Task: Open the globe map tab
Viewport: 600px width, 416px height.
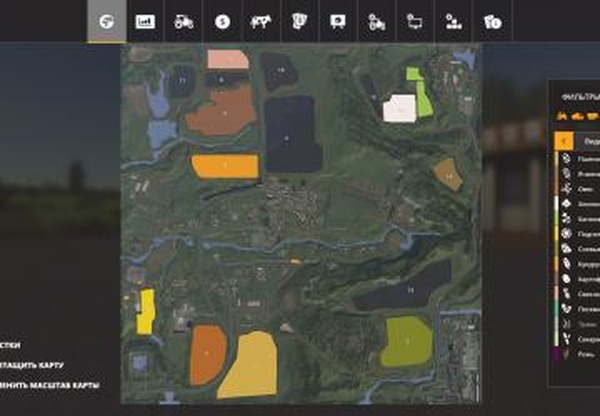Action: pyautogui.click(x=106, y=21)
